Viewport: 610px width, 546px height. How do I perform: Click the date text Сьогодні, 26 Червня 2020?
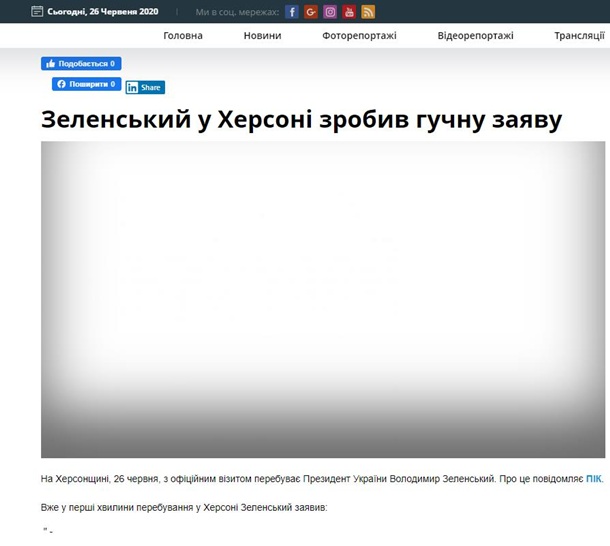pyautogui.click(x=102, y=12)
